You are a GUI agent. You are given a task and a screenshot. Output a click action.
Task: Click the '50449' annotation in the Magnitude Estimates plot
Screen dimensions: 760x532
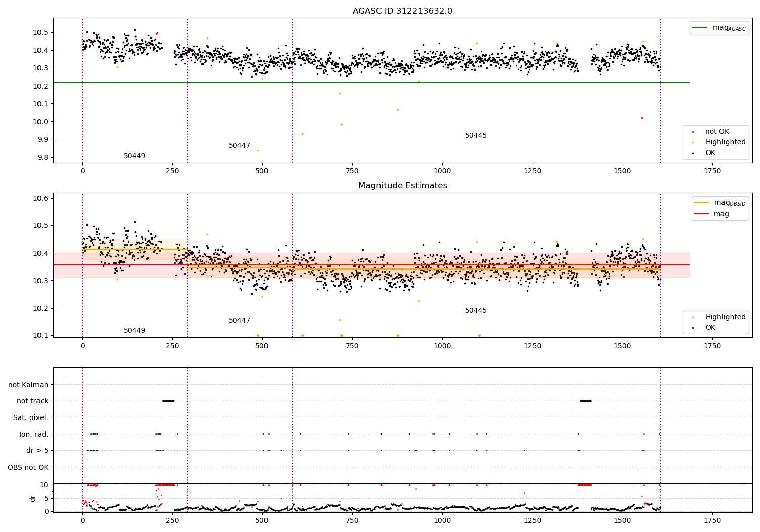point(134,331)
